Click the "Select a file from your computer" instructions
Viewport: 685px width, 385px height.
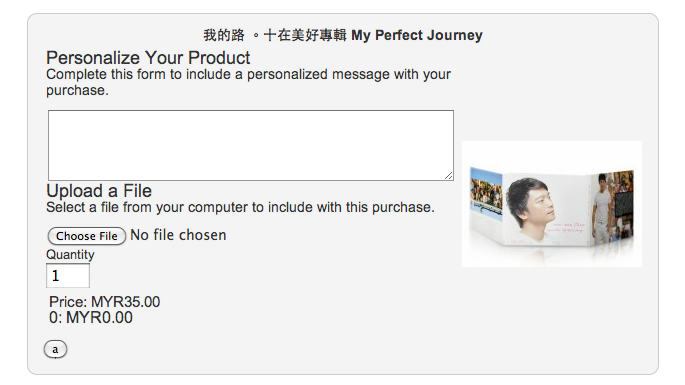(x=240, y=207)
